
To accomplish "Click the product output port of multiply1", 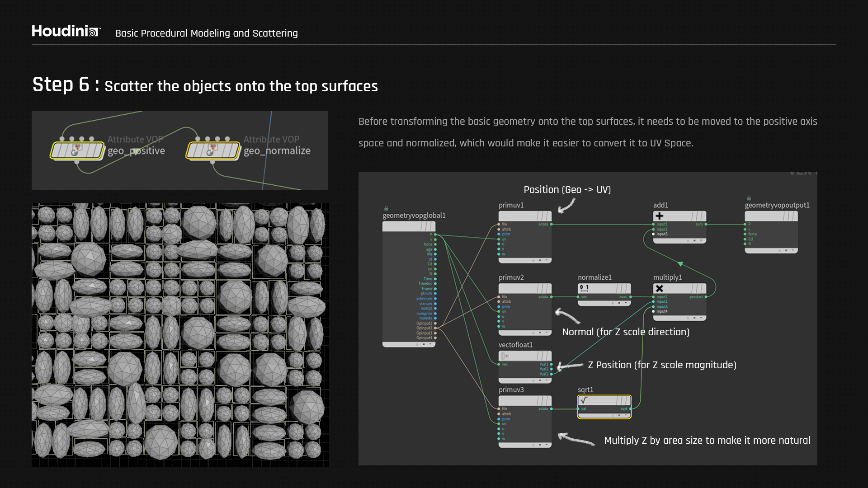I will click(706, 297).
